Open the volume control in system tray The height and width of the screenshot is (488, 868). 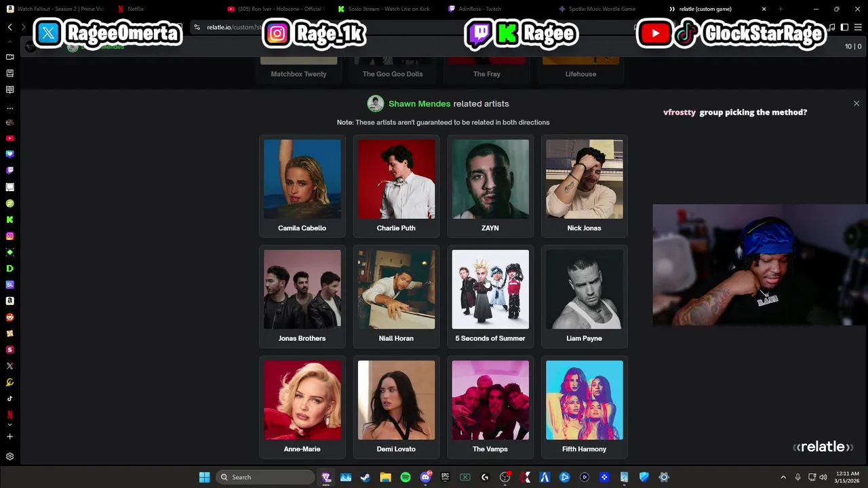(x=823, y=477)
